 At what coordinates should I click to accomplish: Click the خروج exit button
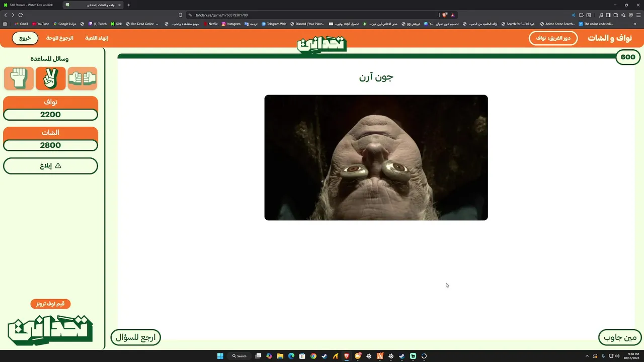pyautogui.click(x=25, y=38)
